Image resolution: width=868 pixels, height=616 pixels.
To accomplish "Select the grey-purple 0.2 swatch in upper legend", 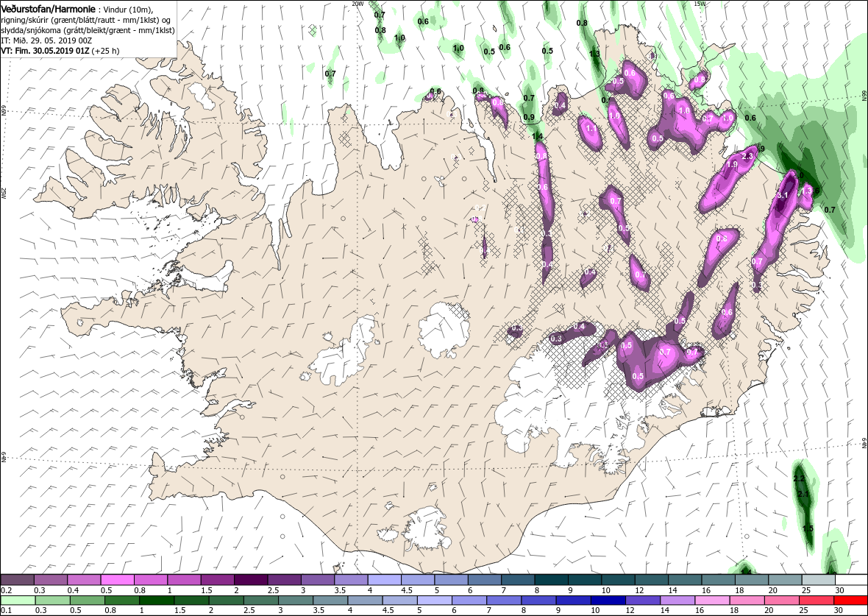I will coord(18,580).
